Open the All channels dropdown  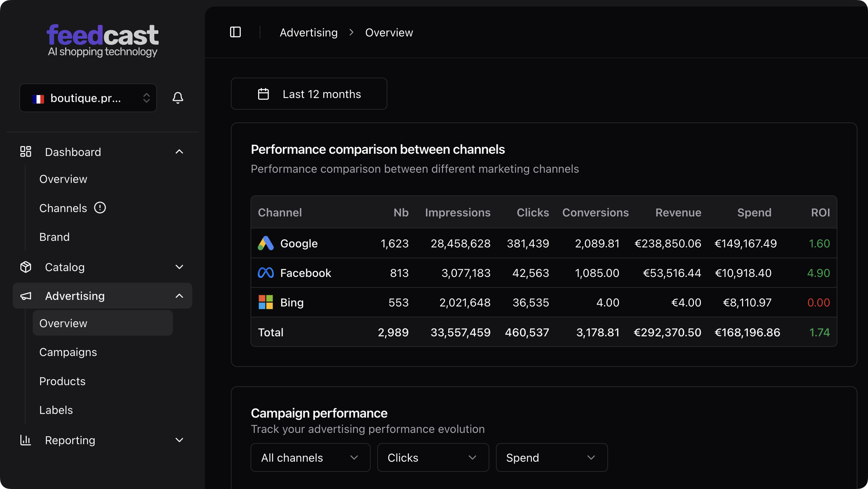[x=310, y=457]
